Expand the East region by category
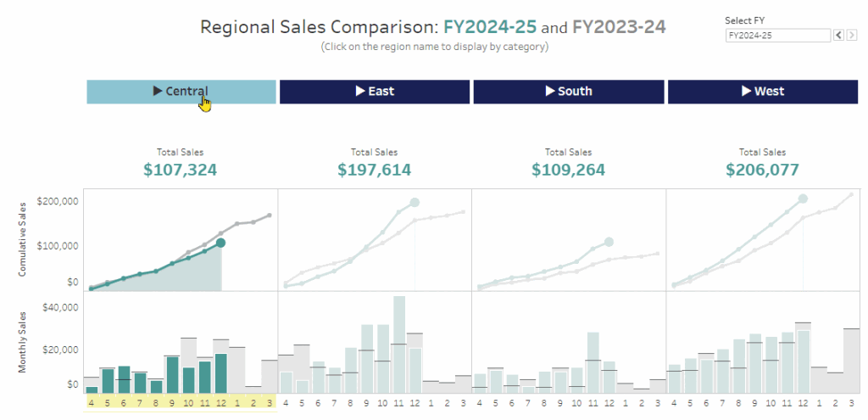This screenshot has height=420, width=868. point(374,92)
